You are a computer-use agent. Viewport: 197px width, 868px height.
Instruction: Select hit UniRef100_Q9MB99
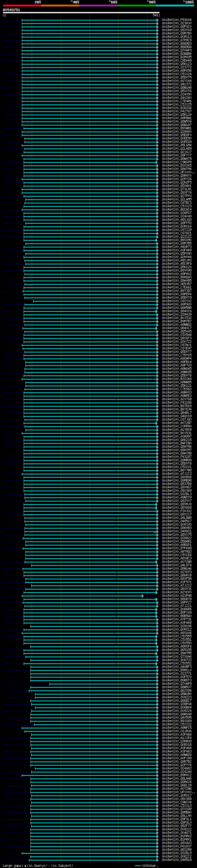177,460
